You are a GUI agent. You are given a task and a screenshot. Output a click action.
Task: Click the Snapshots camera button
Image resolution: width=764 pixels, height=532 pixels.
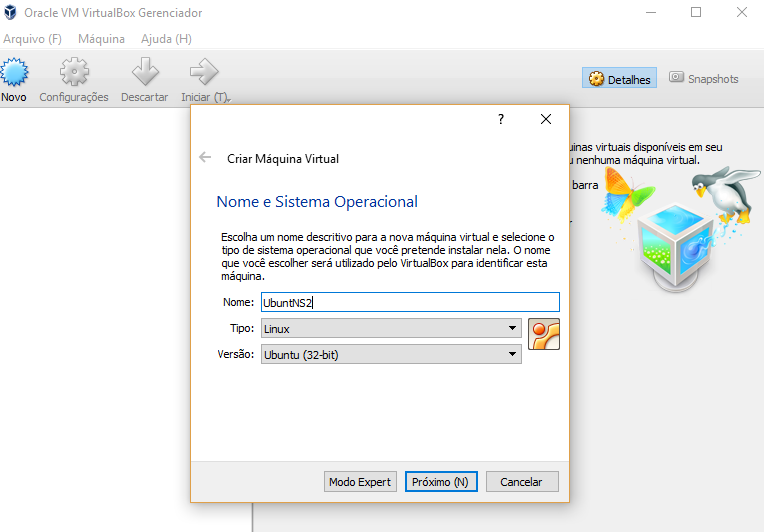pyautogui.click(x=704, y=78)
